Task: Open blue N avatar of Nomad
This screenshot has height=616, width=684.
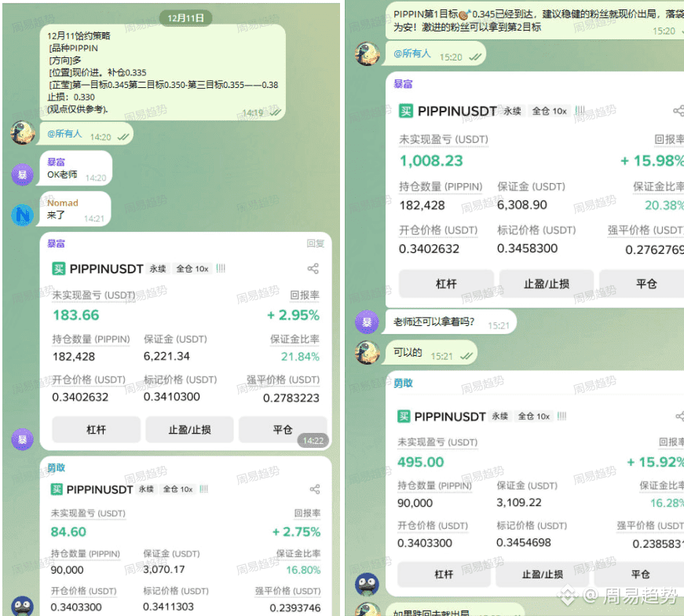Action: 22,214
